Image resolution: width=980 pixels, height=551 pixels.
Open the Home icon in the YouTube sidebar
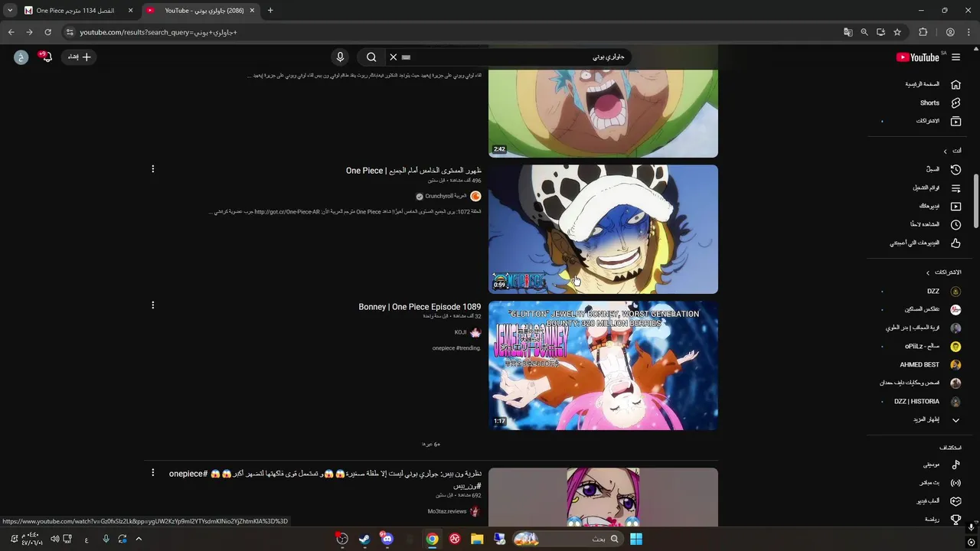tap(955, 84)
